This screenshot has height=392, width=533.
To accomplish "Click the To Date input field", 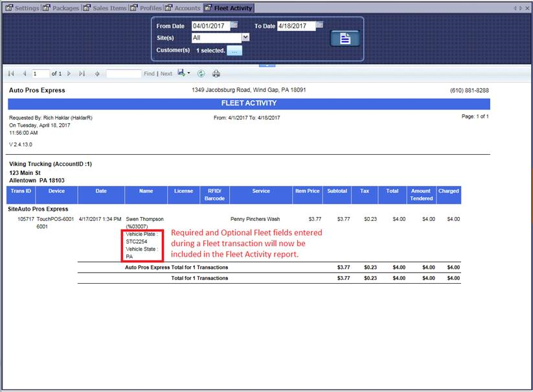I will [x=296, y=26].
